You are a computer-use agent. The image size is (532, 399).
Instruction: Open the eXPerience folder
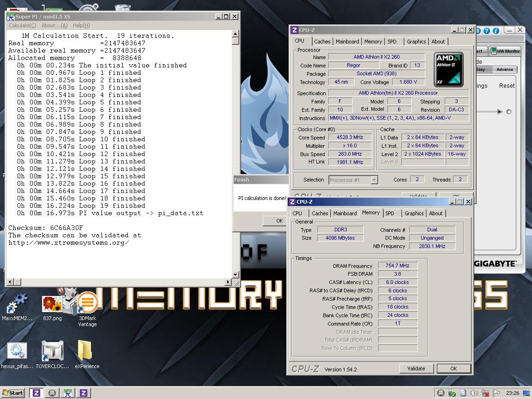87,355
